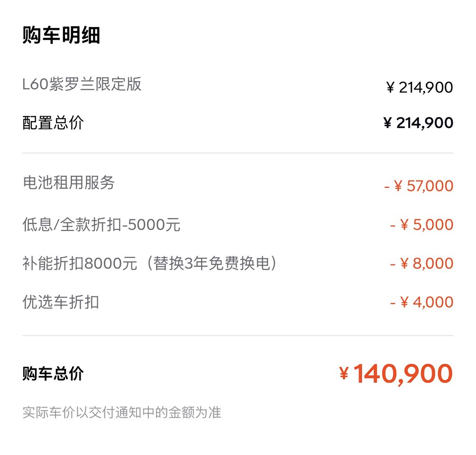Viewport: 476px width, 455px height.
Task: Tap the orange ¥ symbol before 140,900
Action: [x=344, y=375]
